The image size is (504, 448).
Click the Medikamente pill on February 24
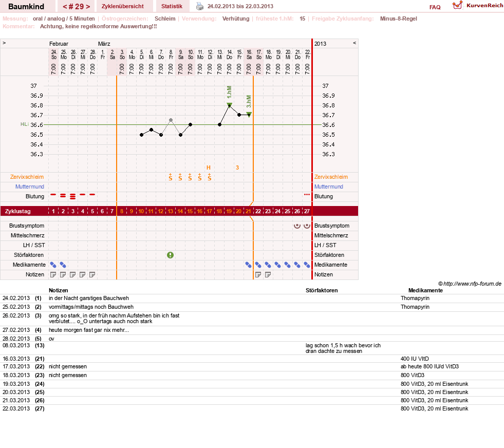tap(53, 265)
